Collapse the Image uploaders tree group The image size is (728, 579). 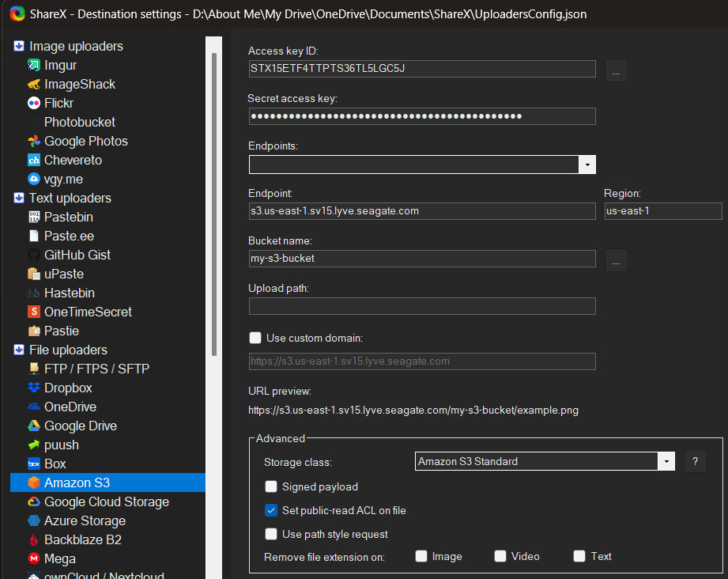pyautogui.click(x=19, y=47)
